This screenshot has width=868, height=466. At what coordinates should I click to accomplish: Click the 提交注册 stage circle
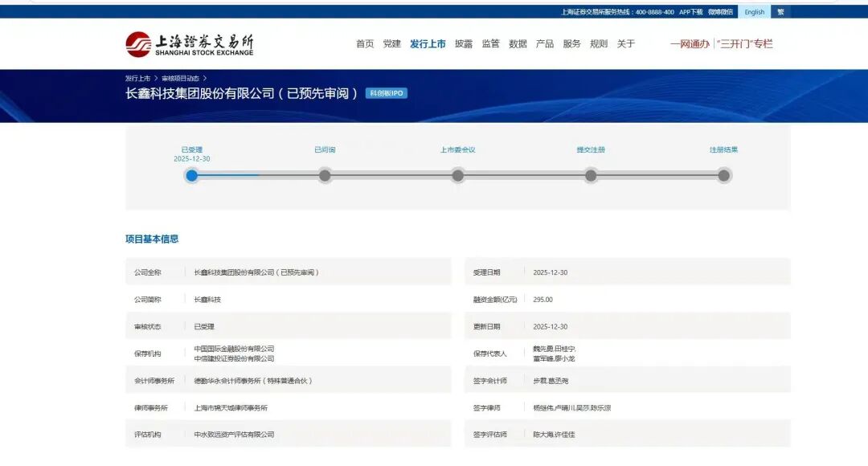592,174
